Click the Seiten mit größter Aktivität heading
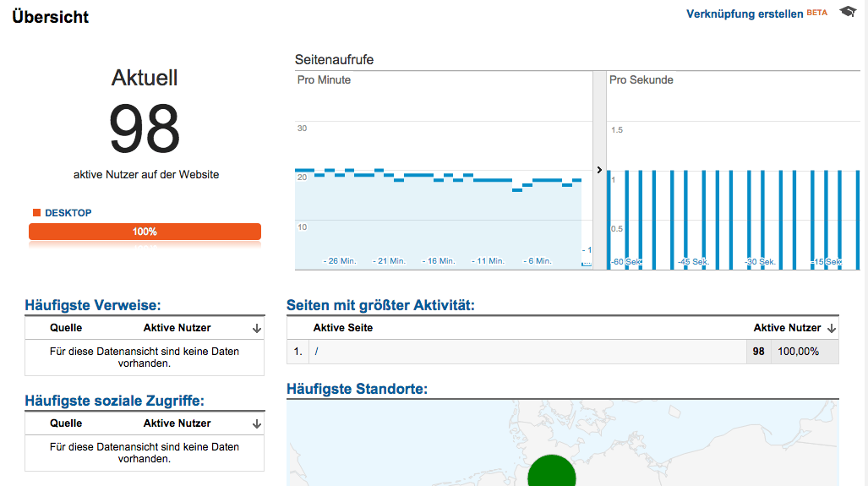 (x=380, y=305)
